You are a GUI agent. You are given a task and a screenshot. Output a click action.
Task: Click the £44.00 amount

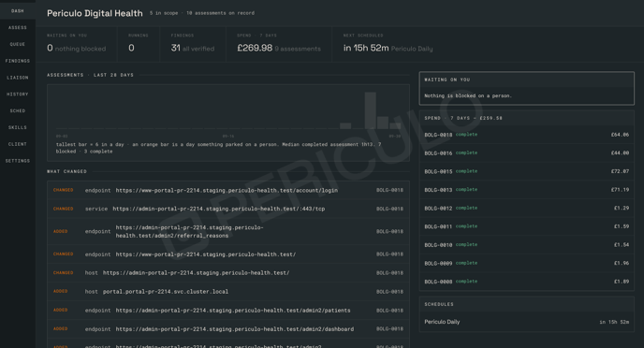[x=620, y=153]
